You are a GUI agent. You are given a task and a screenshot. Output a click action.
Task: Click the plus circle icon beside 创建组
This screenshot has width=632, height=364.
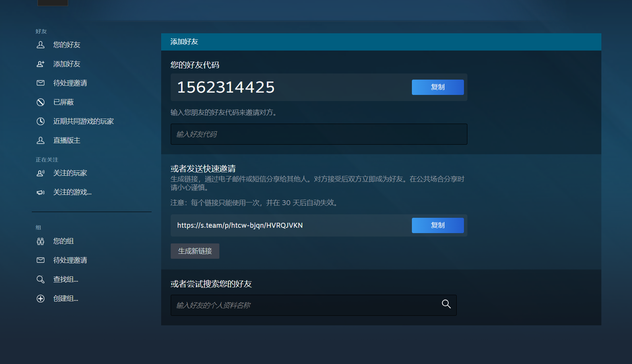click(x=41, y=299)
